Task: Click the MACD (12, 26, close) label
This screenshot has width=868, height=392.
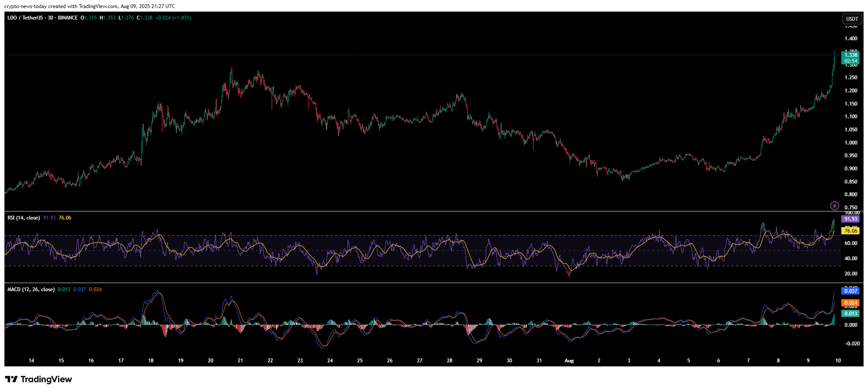Action: click(x=31, y=289)
